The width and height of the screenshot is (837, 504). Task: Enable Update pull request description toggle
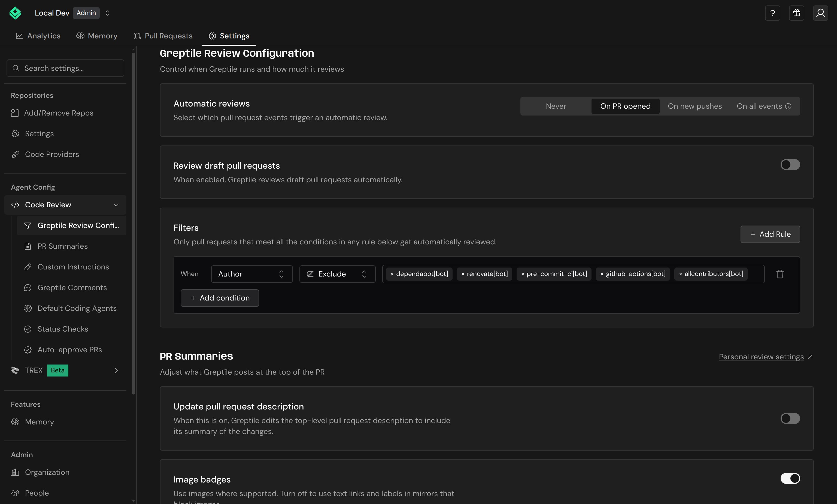pyautogui.click(x=790, y=418)
